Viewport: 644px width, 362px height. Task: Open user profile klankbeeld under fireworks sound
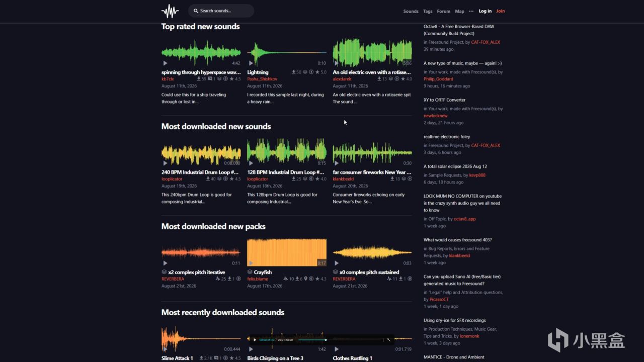click(343, 179)
